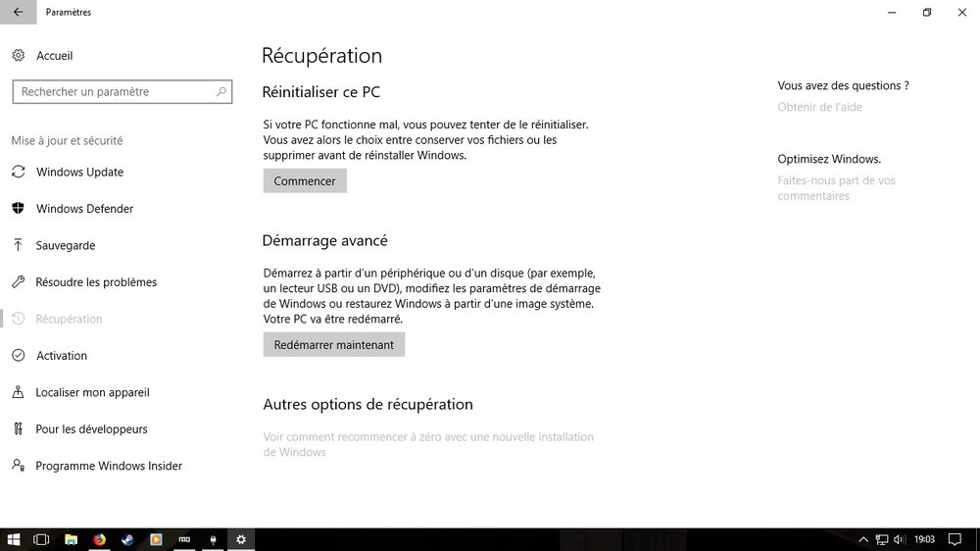
Task: Click the Démarrage avancé heading
Action: pyautogui.click(x=325, y=241)
